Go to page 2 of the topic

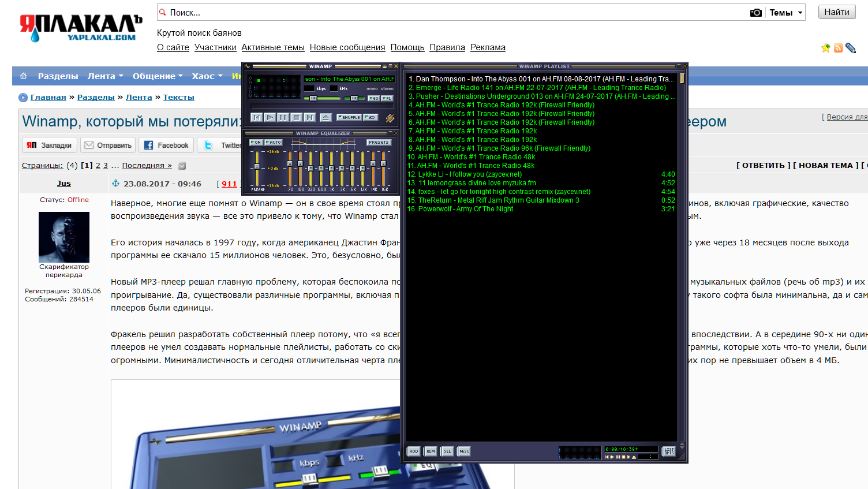click(98, 166)
